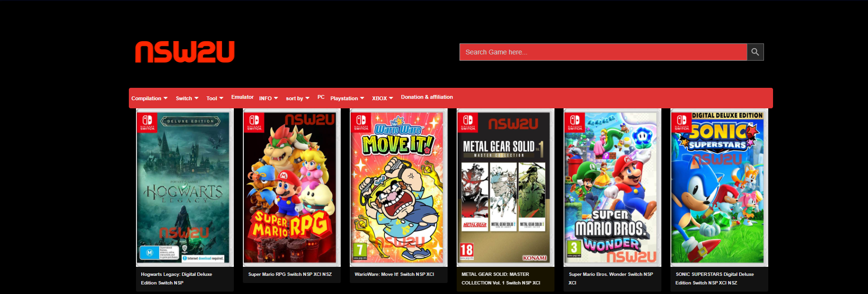Open Super Mario RPG cover art

point(292,188)
